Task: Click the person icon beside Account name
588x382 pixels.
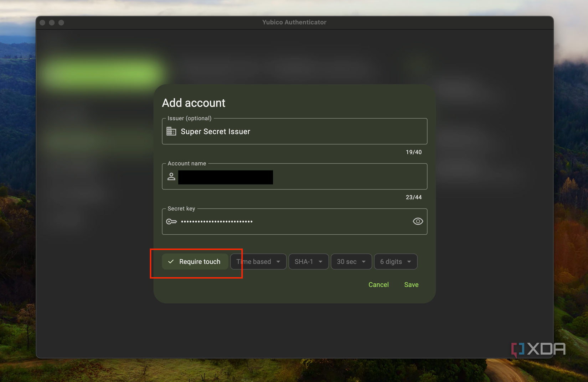Action: tap(171, 176)
